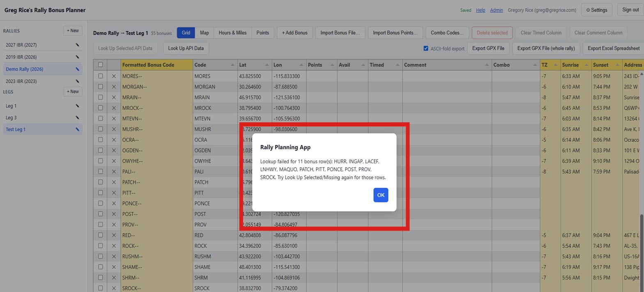The width and height of the screenshot is (644, 292).
Task: Edit the 2019 IBR rally pencil icon
Action: point(77,57)
